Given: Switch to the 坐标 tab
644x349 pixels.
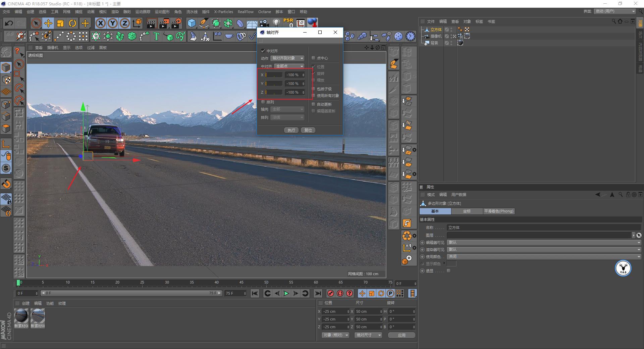Looking at the screenshot, I should click(467, 211).
